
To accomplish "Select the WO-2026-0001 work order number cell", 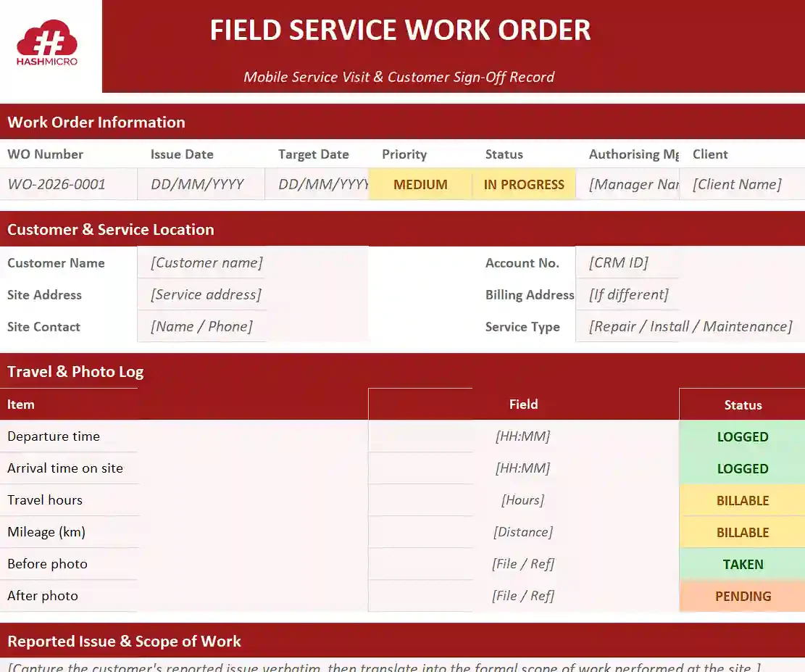I will [68, 184].
